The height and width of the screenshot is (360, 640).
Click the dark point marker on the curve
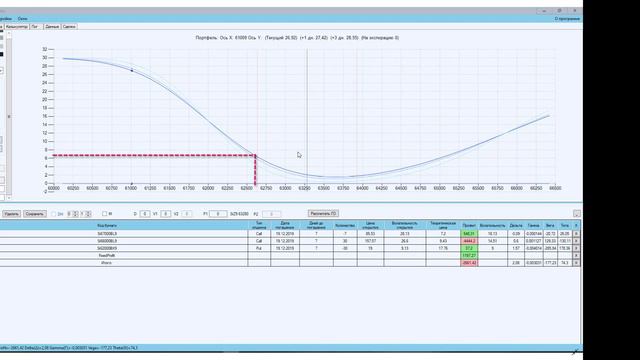click(132, 71)
